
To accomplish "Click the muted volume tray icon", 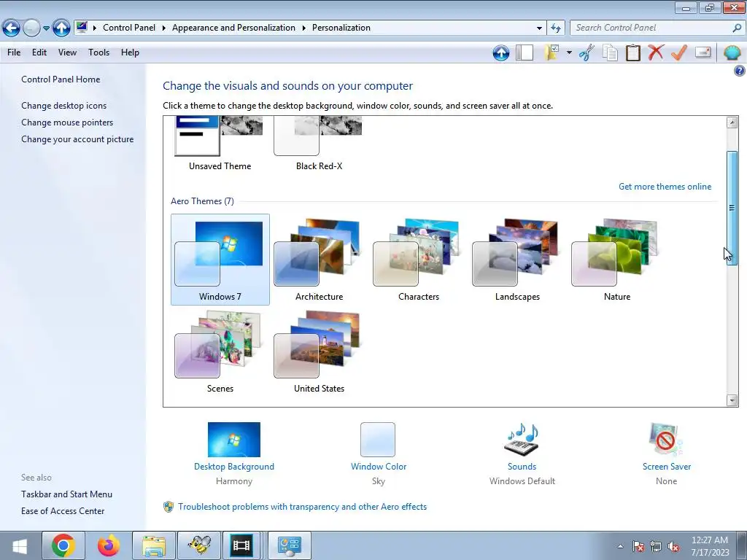I will (x=673, y=546).
